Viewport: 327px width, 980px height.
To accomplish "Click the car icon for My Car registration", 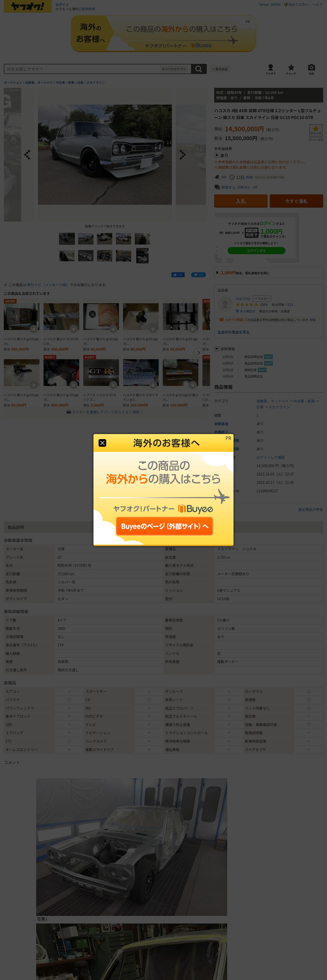I will tap(69, 412).
